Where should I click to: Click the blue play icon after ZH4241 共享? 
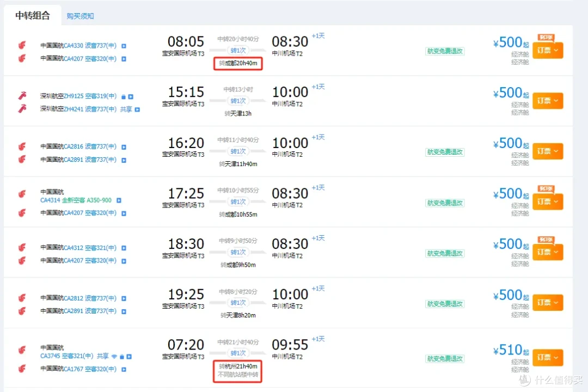tap(137, 109)
